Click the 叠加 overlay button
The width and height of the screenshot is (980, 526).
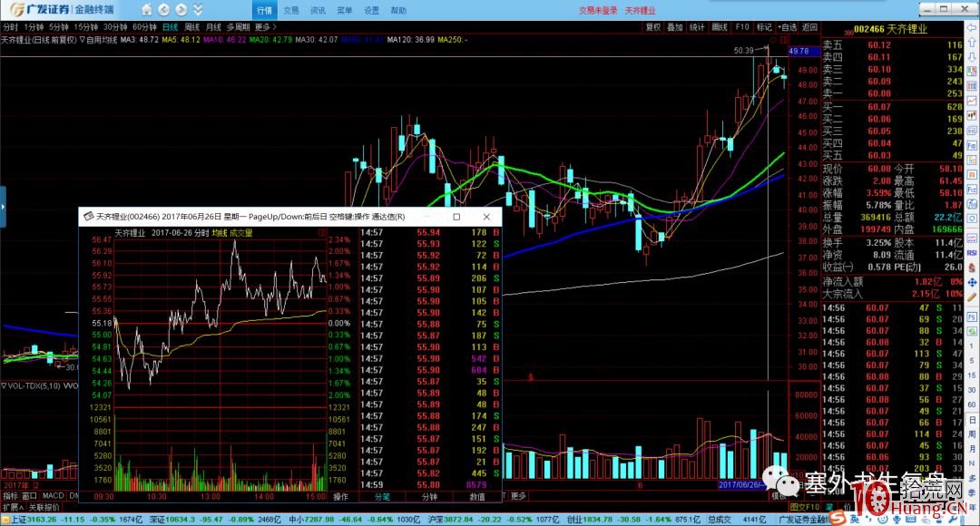click(x=675, y=27)
